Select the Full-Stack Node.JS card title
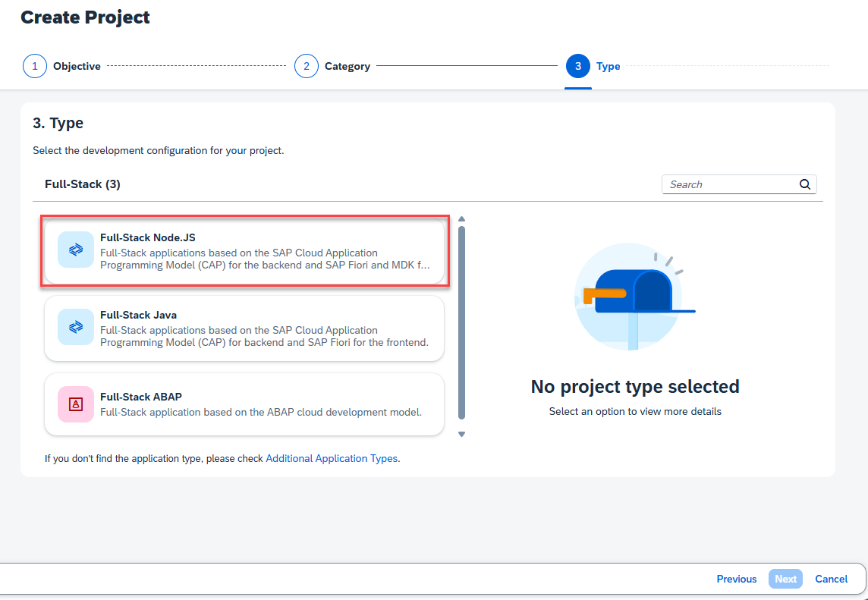The height and width of the screenshot is (600, 868). click(148, 237)
